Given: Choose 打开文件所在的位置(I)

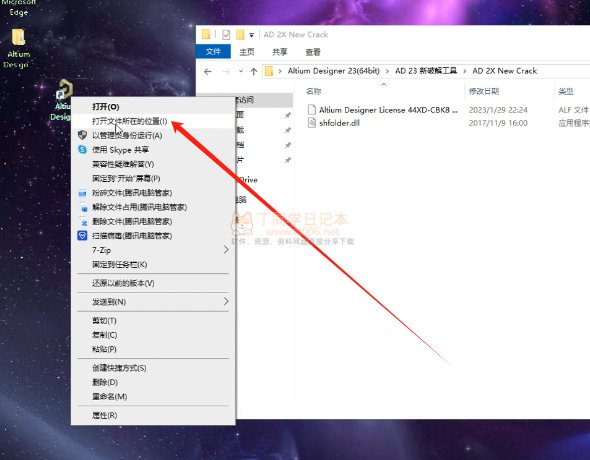Looking at the screenshot, I should tap(154, 121).
